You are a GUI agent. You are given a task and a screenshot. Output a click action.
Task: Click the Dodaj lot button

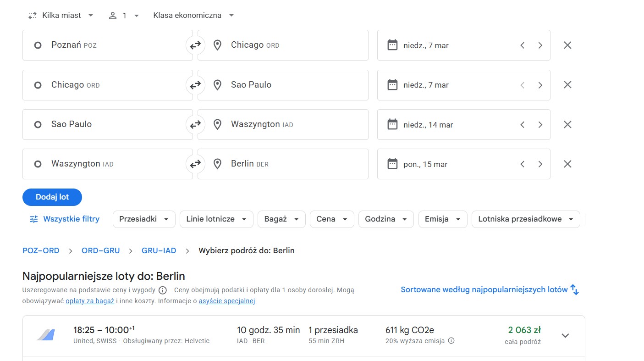pyautogui.click(x=52, y=197)
